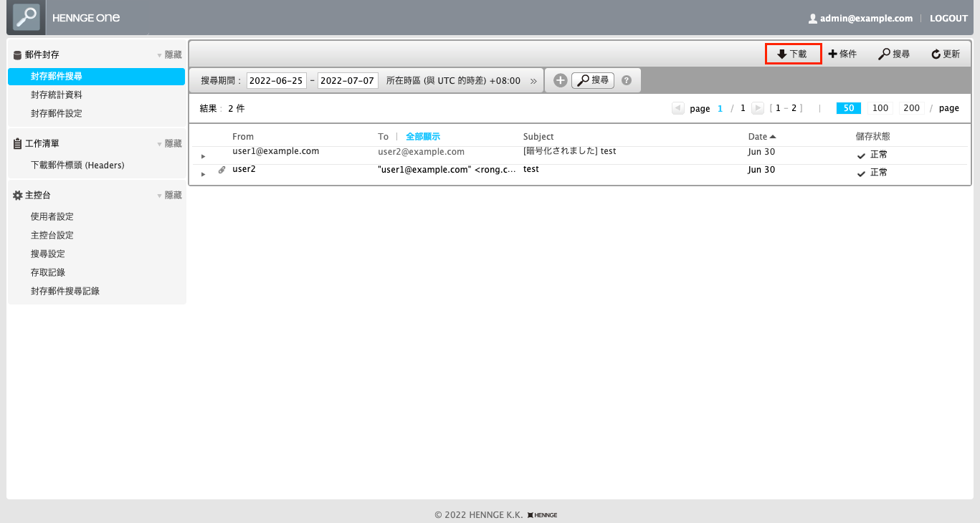This screenshot has height=523, width=980.
Task: Show 50 results per page
Action: [x=849, y=108]
